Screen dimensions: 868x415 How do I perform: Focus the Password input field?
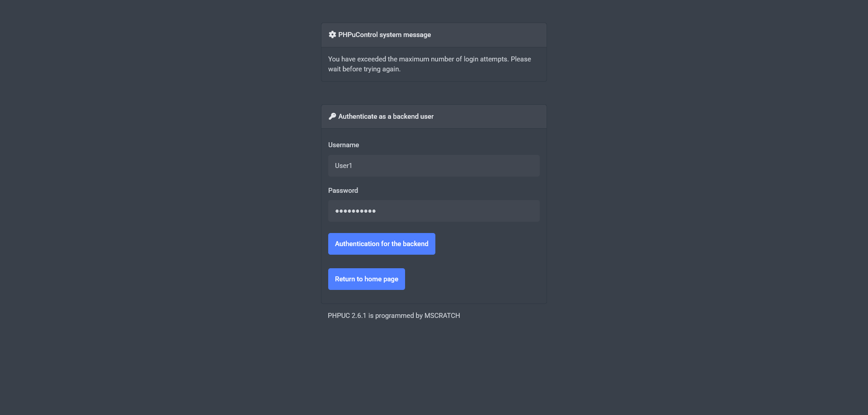(x=434, y=211)
